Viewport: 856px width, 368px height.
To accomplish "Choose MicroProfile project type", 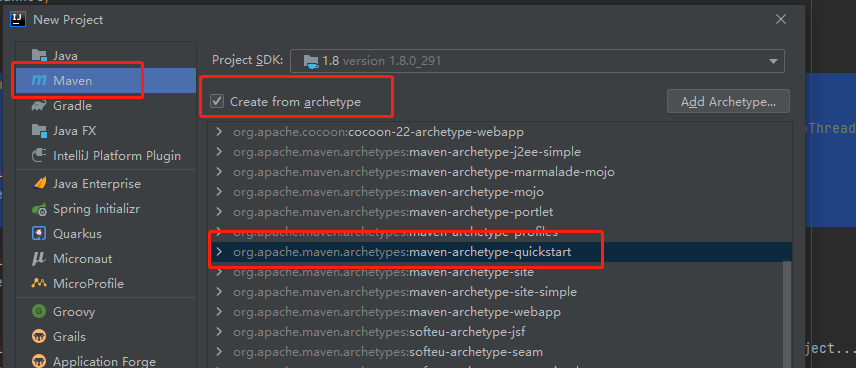I will (x=106, y=283).
